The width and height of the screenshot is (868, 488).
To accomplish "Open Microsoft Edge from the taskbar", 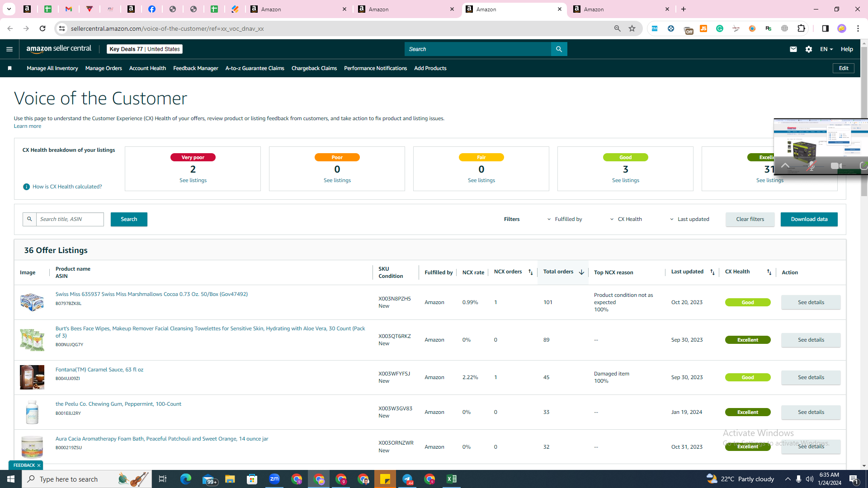I will pyautogui.click(x=186, y=479).
